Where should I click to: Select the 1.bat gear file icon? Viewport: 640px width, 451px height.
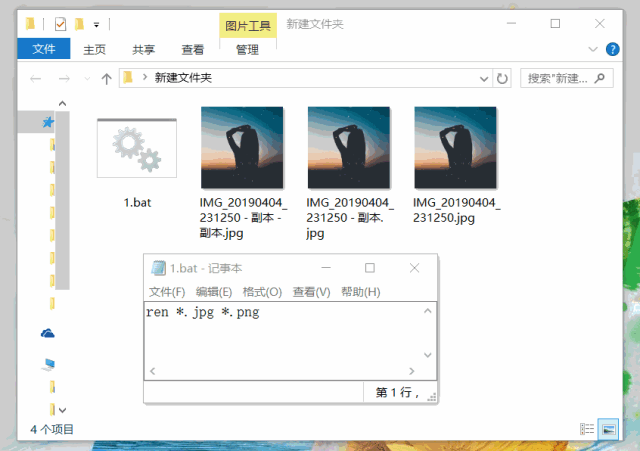coord(137,148)
